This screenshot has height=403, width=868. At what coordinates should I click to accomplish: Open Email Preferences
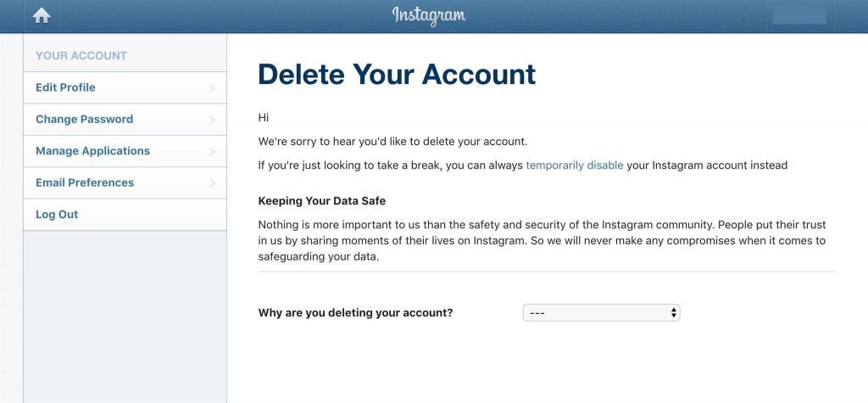(x=125, y=183)
